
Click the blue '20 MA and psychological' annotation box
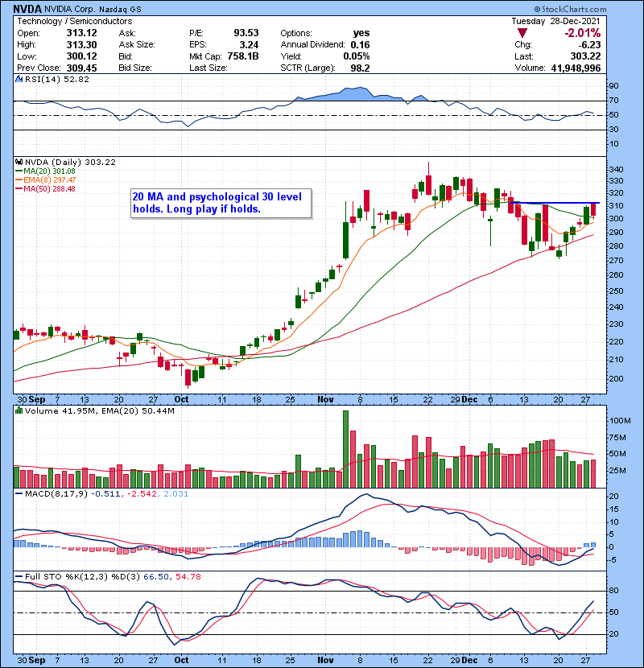pyautogui.click(x=221, y=203)
